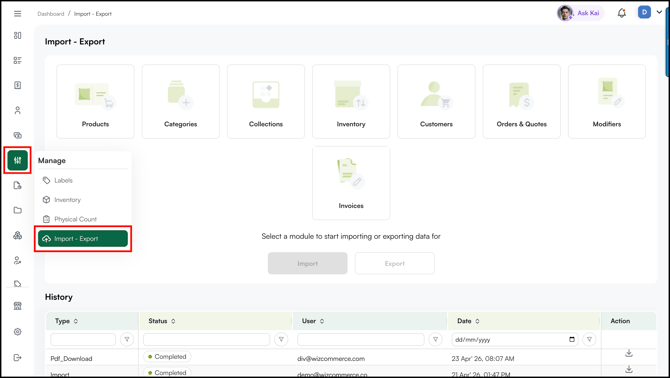This screenshot has height=378, width=670.
Task: Open the customers person sidebar icon
Action: 18,110
